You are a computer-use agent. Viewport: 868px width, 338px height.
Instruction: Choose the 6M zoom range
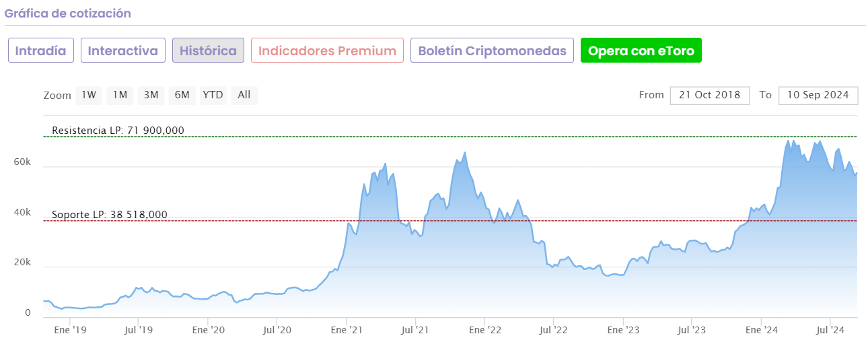(x=182, y=95)
